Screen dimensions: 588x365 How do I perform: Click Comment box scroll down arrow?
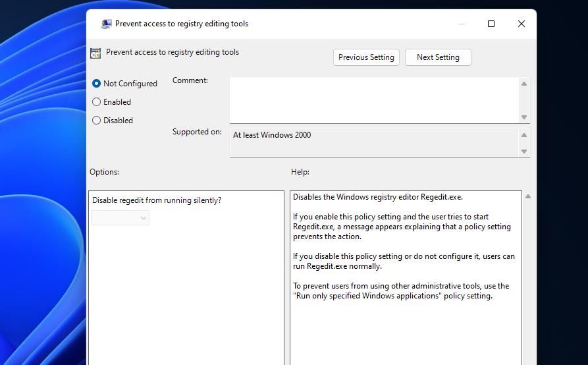pos(524,117)
